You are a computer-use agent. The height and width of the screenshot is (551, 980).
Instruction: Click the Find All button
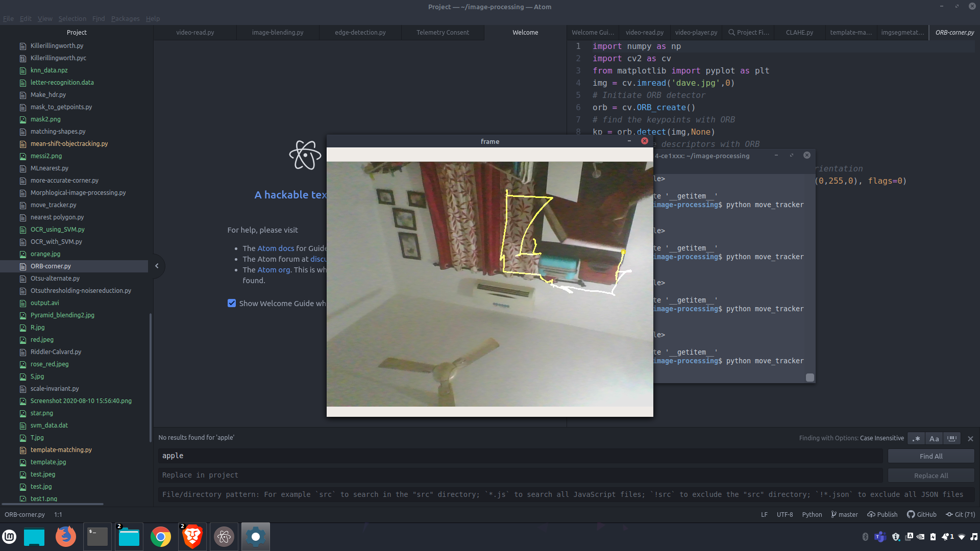930,456
